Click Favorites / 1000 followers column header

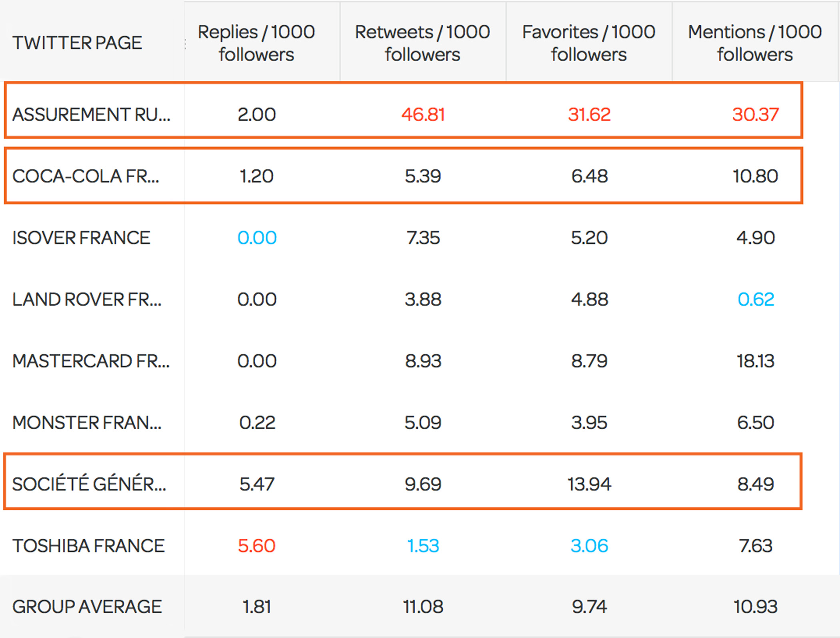(x=589, y=43)
